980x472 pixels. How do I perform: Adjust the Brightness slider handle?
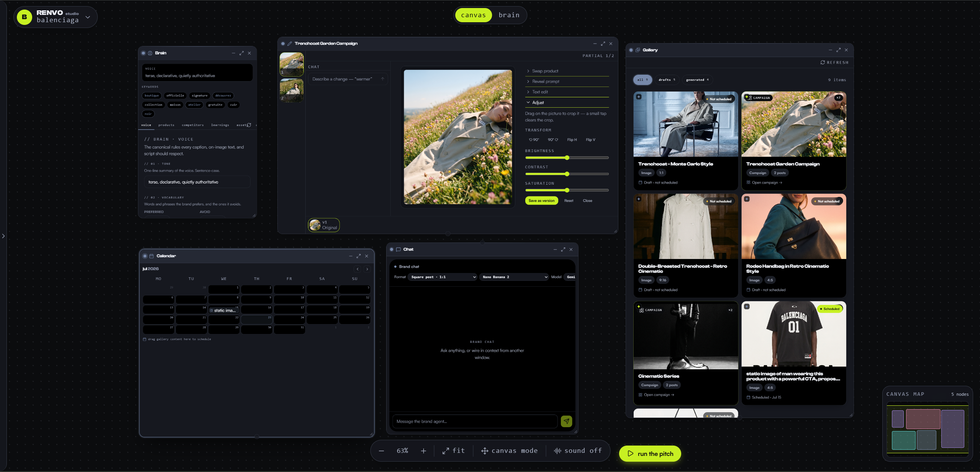coord(567,158)
